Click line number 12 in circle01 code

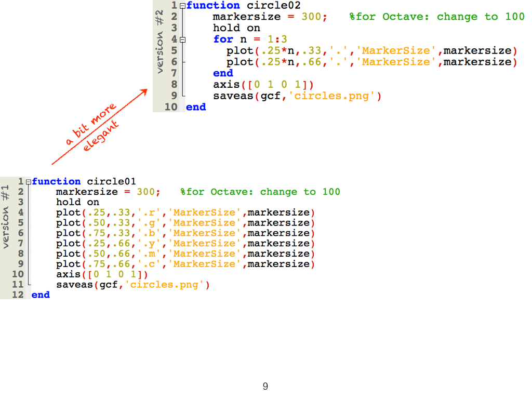(x=18, y=295)
